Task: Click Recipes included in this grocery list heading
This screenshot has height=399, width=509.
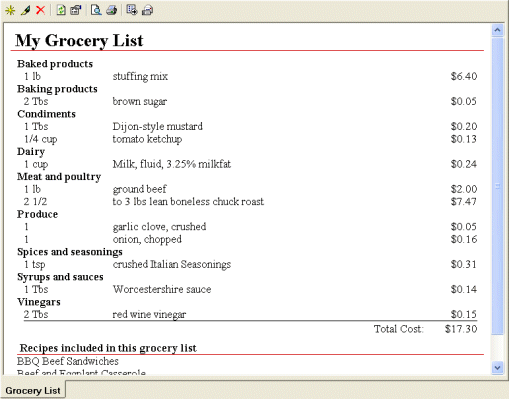Action: click(108, 348)
